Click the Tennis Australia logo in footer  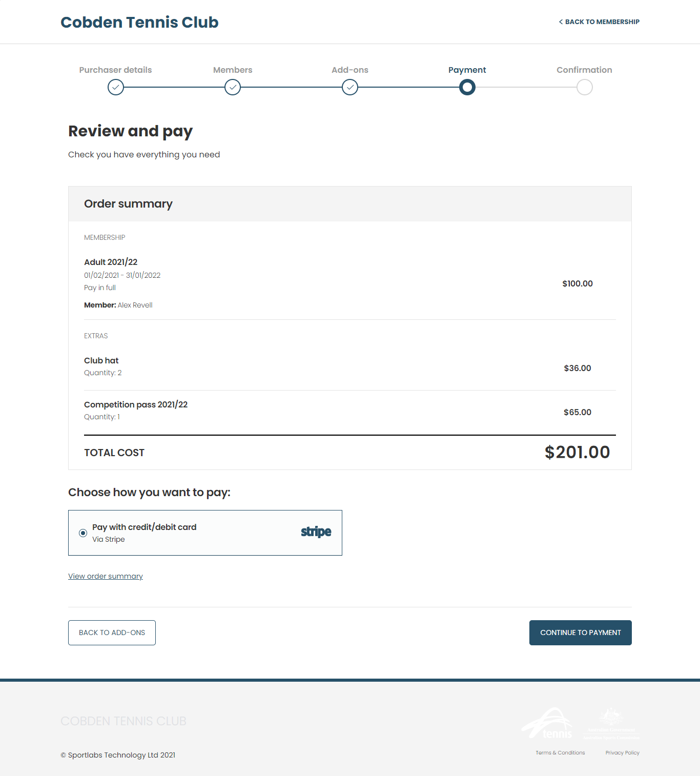[548, 723]
